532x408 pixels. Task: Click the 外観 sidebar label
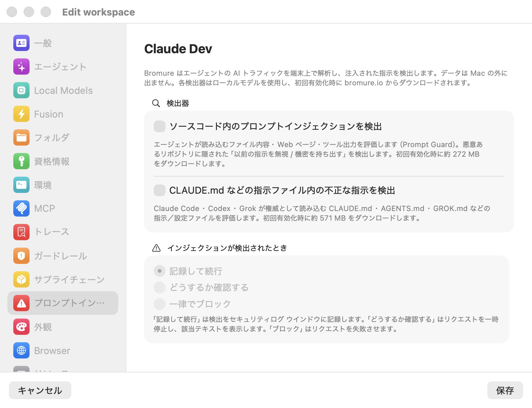tap(43, 327)
